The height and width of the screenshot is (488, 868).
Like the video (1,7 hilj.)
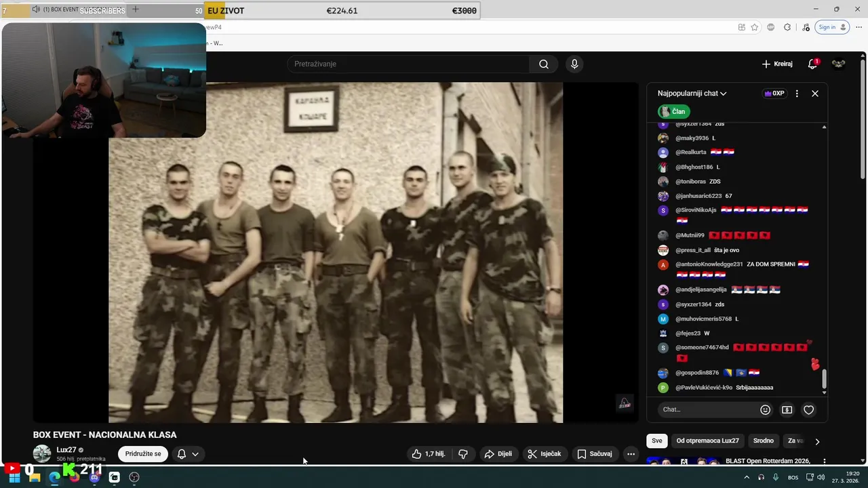tap(429, 454)
